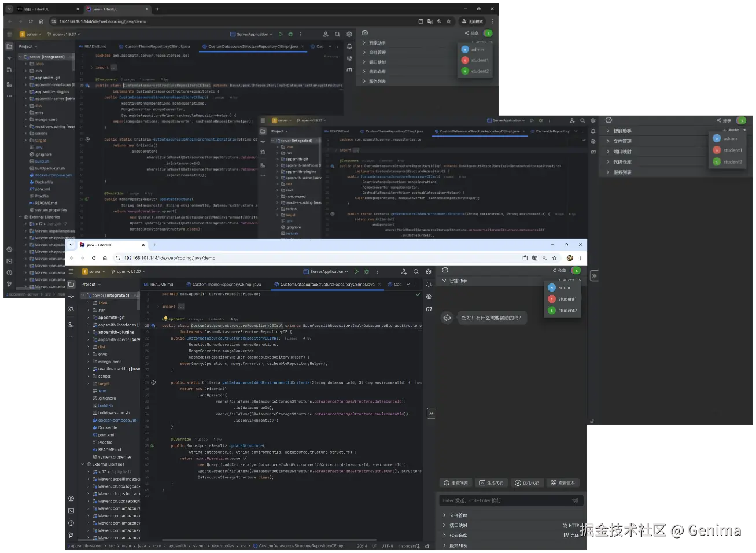Image resolution: width=756 pixels, height=553 pixels.
Task: Open Structure tool window in front IDE
Action: click(x=71, y=325)
